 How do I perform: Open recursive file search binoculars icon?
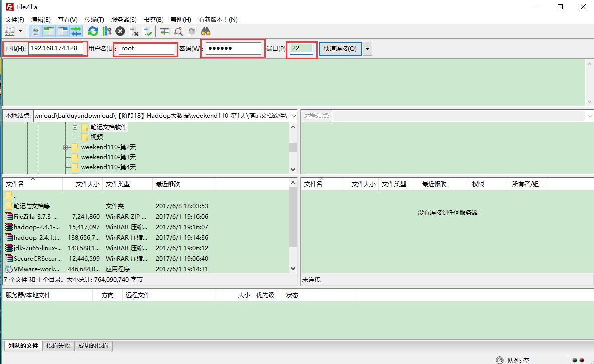pos(206,32)
